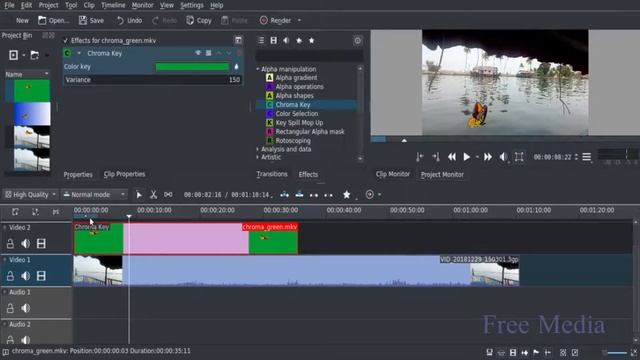Viewport: 640px width, 360px height.
Task: Hide video on Video 2 track
Action: [x=41, y=244]
